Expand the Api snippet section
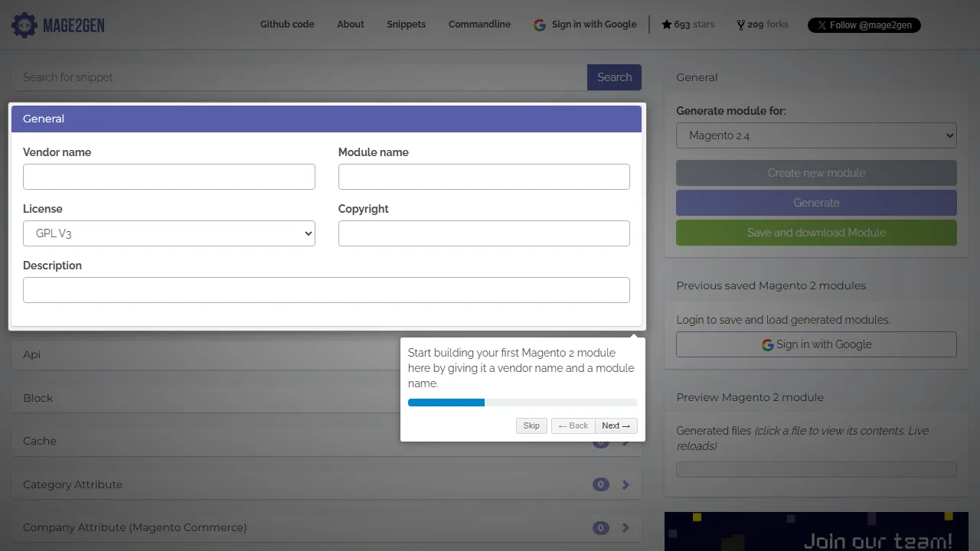Screen dimensions: 980x551 click(x=207, y=354)
